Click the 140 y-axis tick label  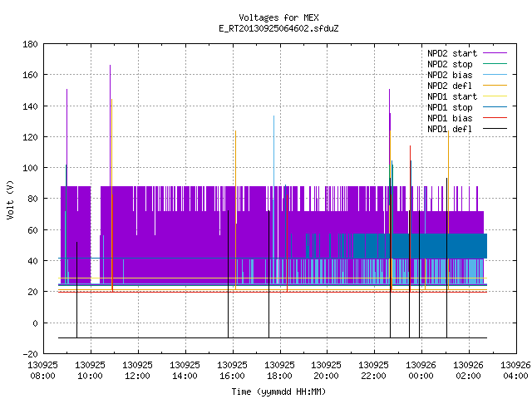pyautogui.click(x=30, y=106)
